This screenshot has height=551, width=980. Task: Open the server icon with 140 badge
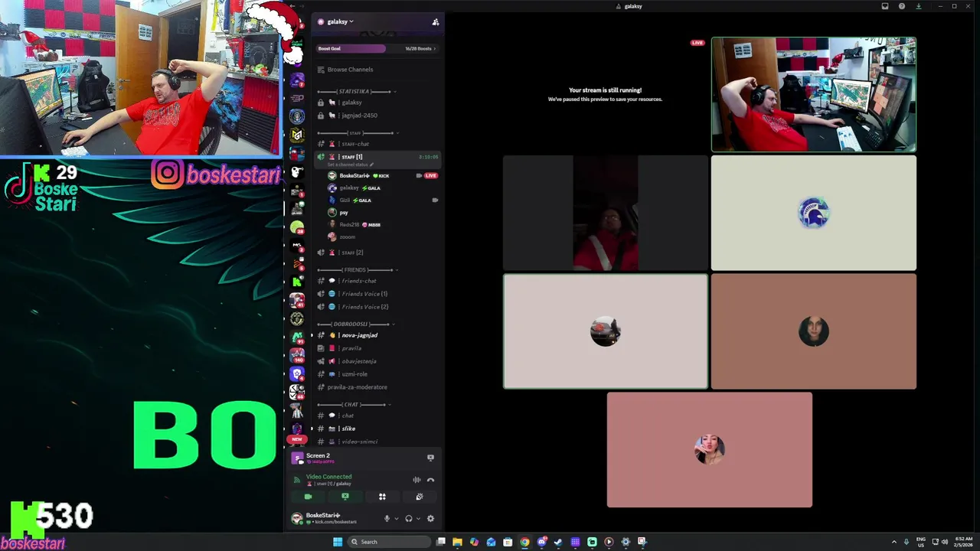pyautogui.click(x=297, y=355)
